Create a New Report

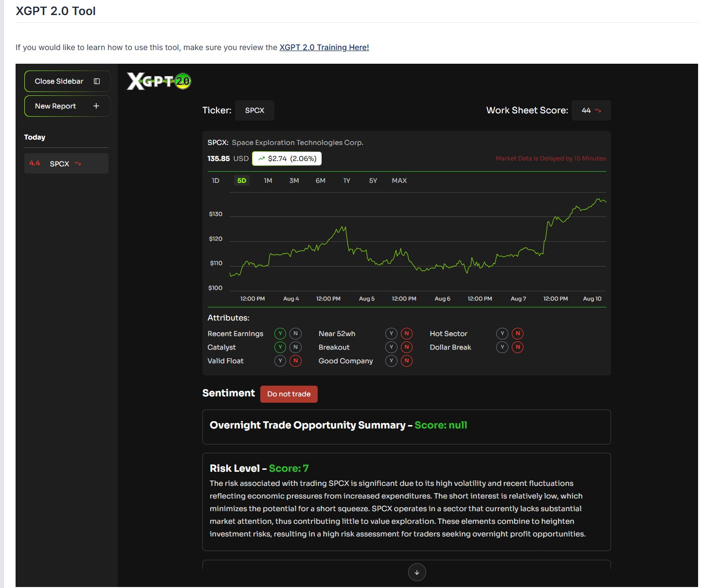point(68,106)
